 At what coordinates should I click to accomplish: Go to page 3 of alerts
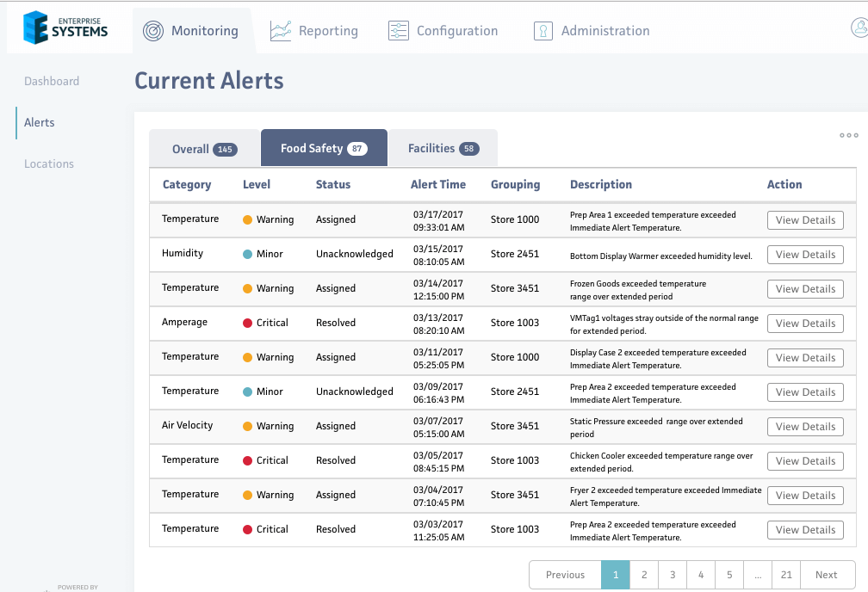[673, 575]
